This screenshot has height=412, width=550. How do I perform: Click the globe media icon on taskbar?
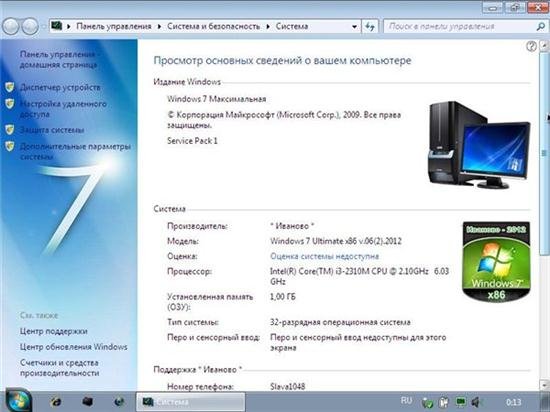click(x=119, y=402)
